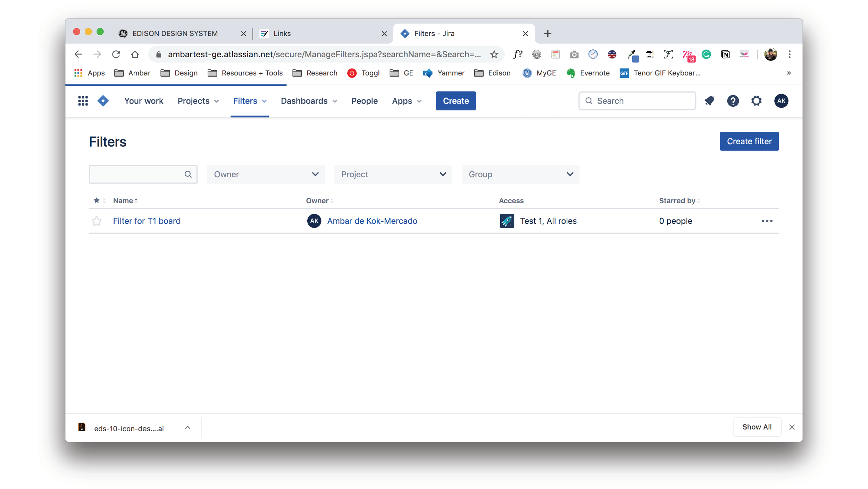The image size is (868, 489).
Task: Switch to the Links browser tab
Action: [x=323, y=33]
